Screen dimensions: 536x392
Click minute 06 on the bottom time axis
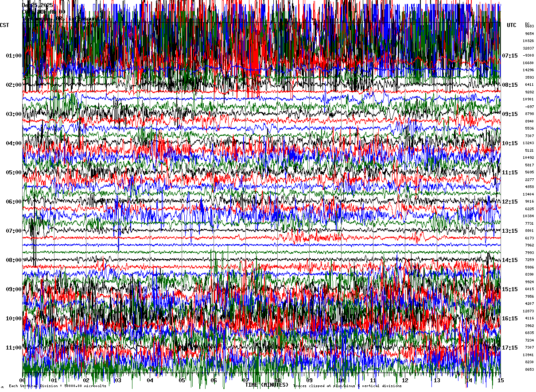point(214,380)
